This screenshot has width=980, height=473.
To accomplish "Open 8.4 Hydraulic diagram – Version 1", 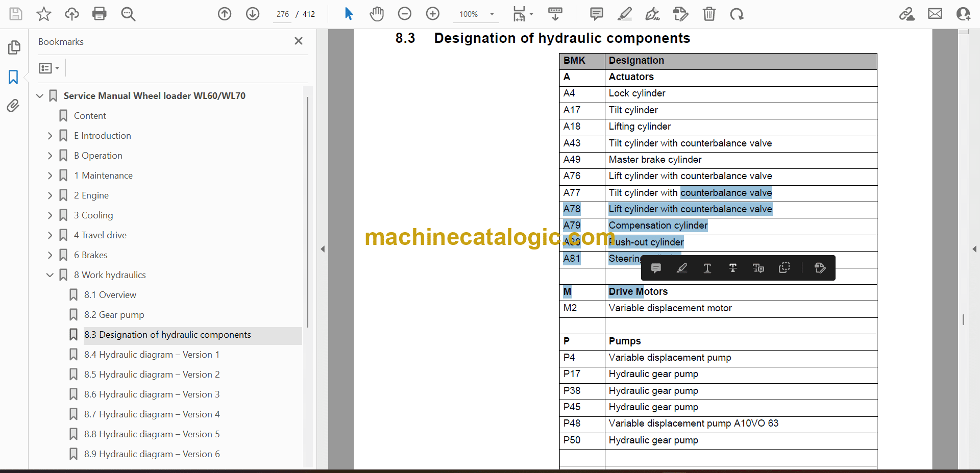I will [x=152, y=355].
